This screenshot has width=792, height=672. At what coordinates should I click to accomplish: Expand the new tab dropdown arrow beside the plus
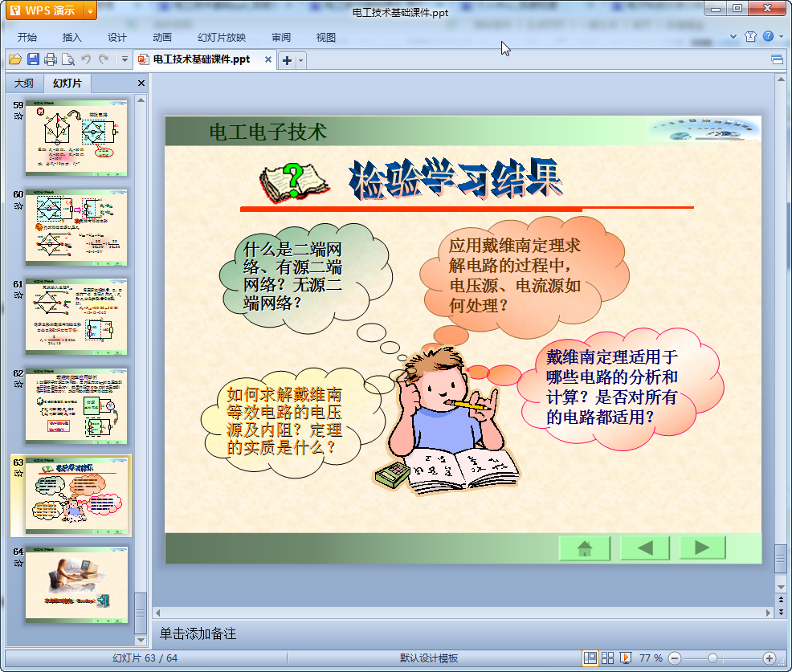[300, 60]
